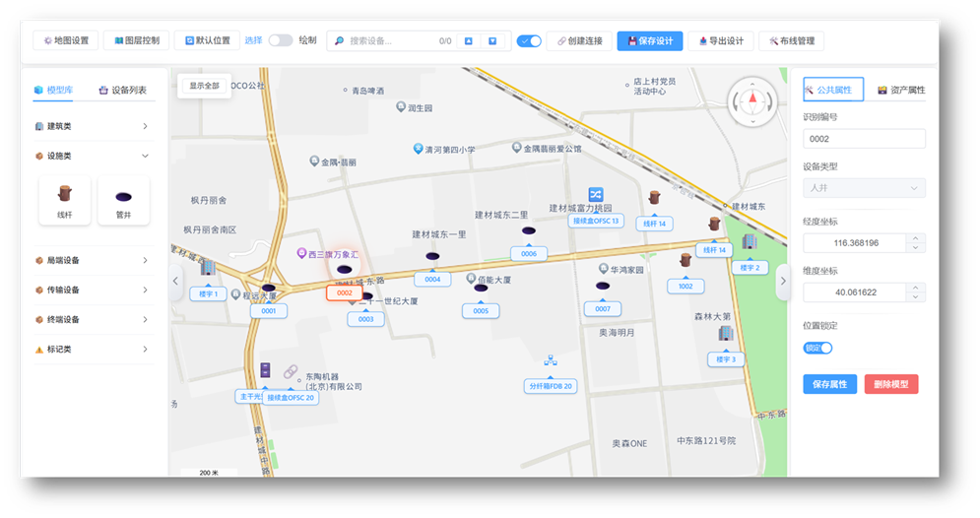Viewport: 980px width, 518px height.
Task: Select the 楼宇 3 building icon
Action: [x=726, y=333]
